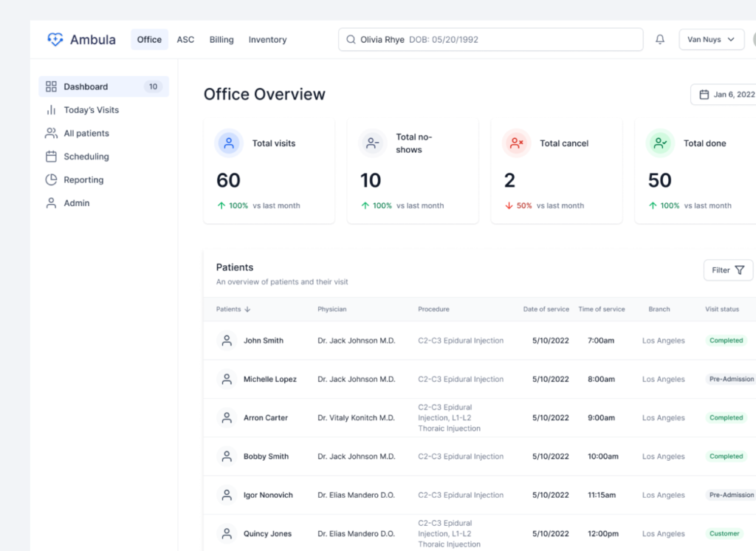
Task: Click the Total no-shows icon
Action: [373, 143]
